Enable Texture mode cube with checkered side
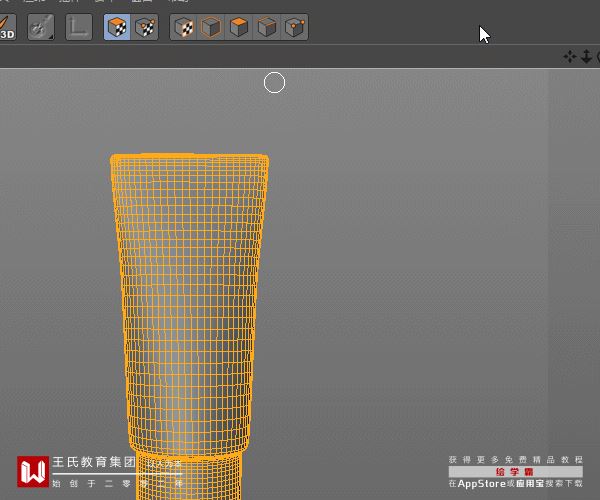This screenshot has width=600, height=500. (183, 27)
